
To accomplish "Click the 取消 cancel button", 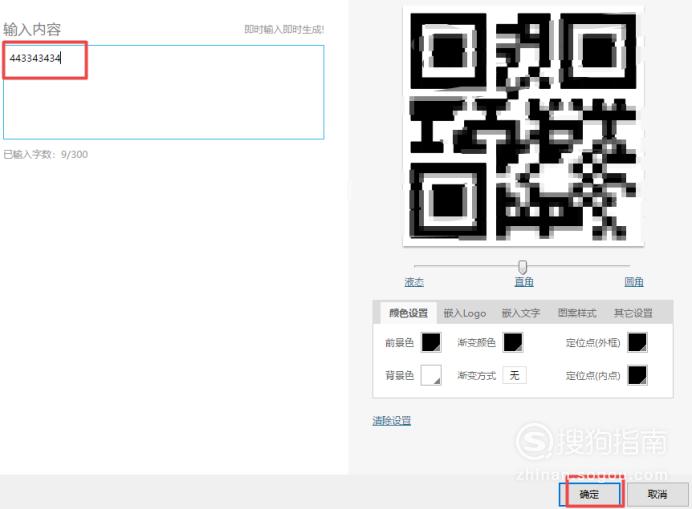I will coord(657,494).
